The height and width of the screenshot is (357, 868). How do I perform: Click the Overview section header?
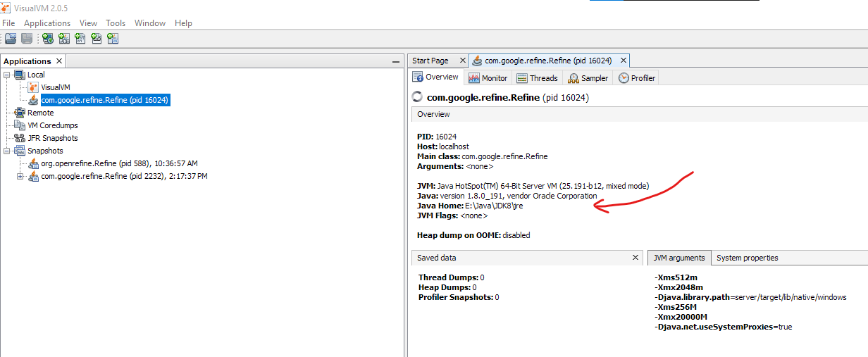click(x=639, y=114)
